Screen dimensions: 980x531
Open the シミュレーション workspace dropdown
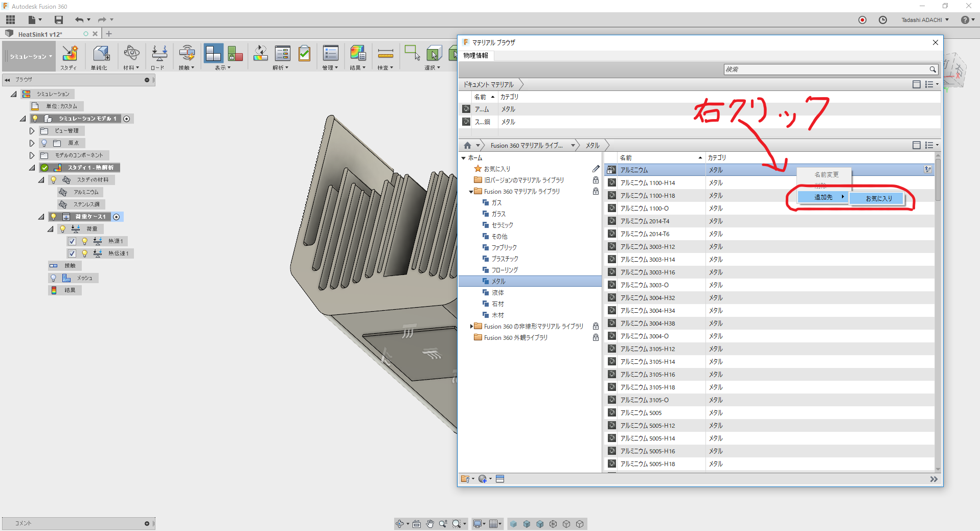tap(30, 56)
